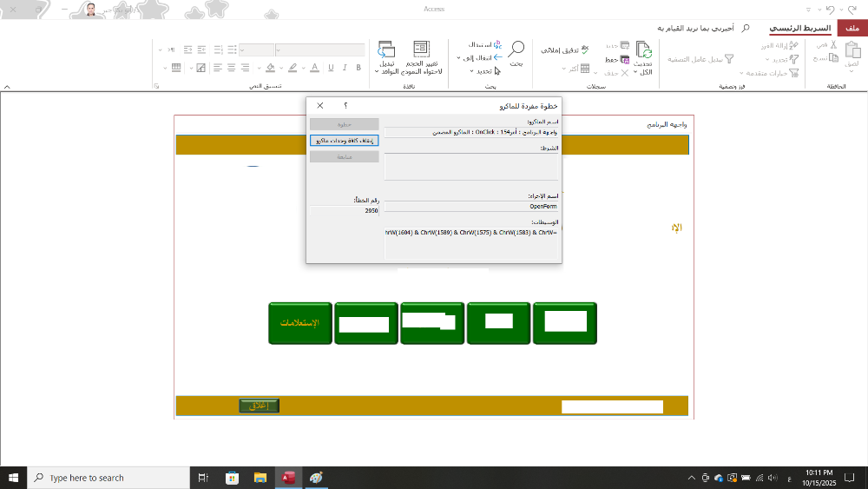Expand the Go To dropdown
868x489 pixels.
459,58
